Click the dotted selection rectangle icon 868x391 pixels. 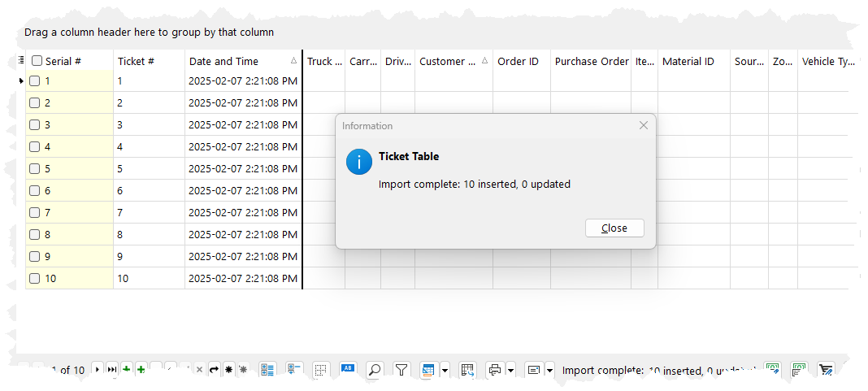(x=321, y=370)
